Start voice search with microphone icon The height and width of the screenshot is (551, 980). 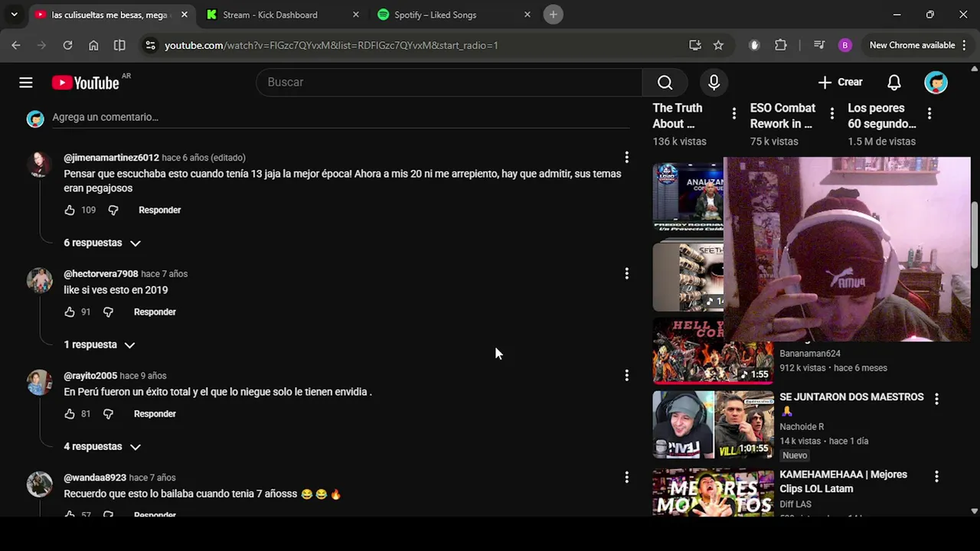(714, 83)
